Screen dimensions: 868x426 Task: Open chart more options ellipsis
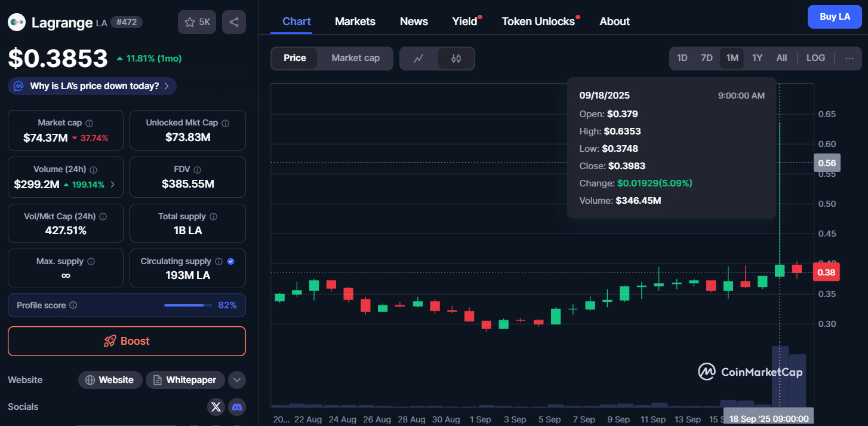point(849,58)
